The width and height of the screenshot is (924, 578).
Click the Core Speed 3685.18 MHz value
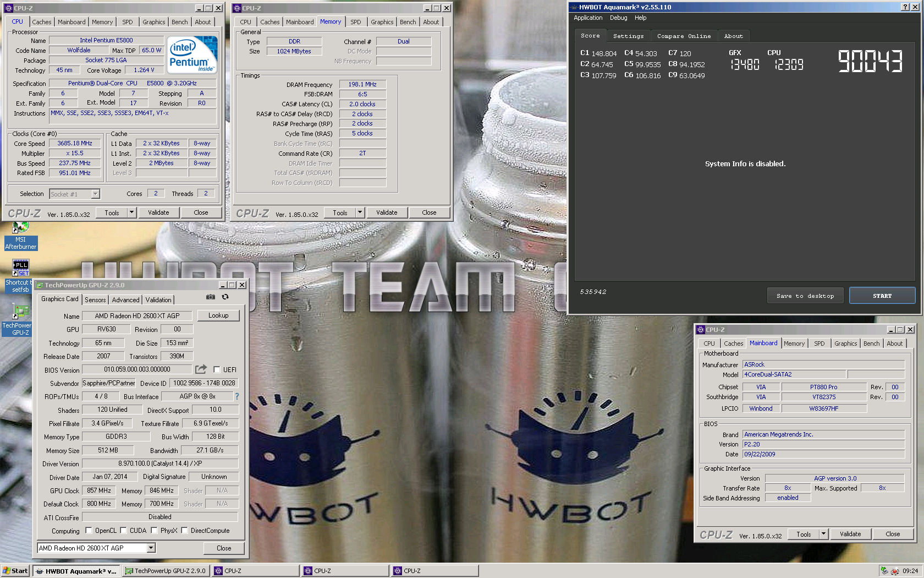pyautogui.click(x=75, y=143)
